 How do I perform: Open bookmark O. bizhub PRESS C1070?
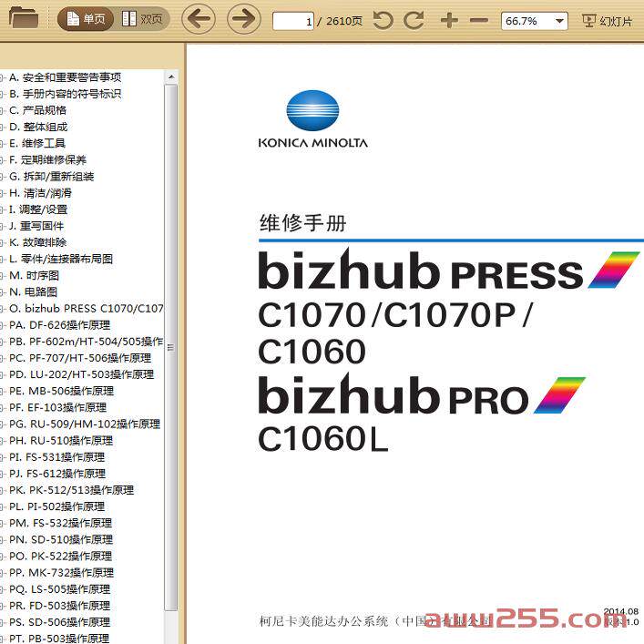pos(86,309)
